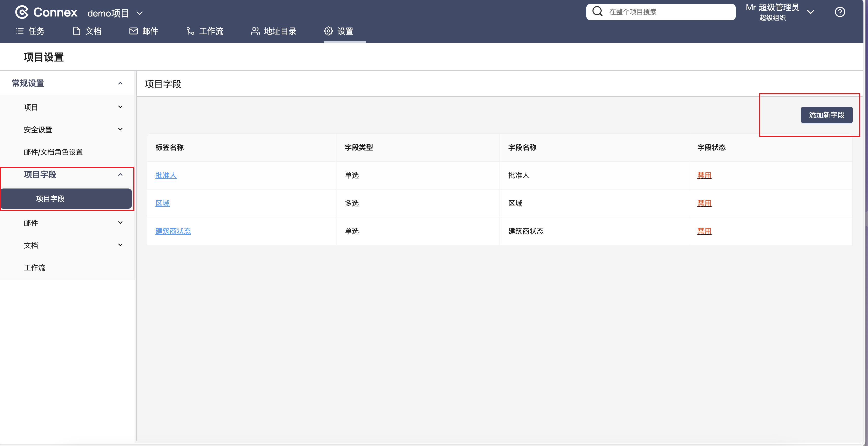Image resolution: width=868 pixels, height=446 pixels.
Task: Expand the 文档 sidebar settings item
Action: 120,245
